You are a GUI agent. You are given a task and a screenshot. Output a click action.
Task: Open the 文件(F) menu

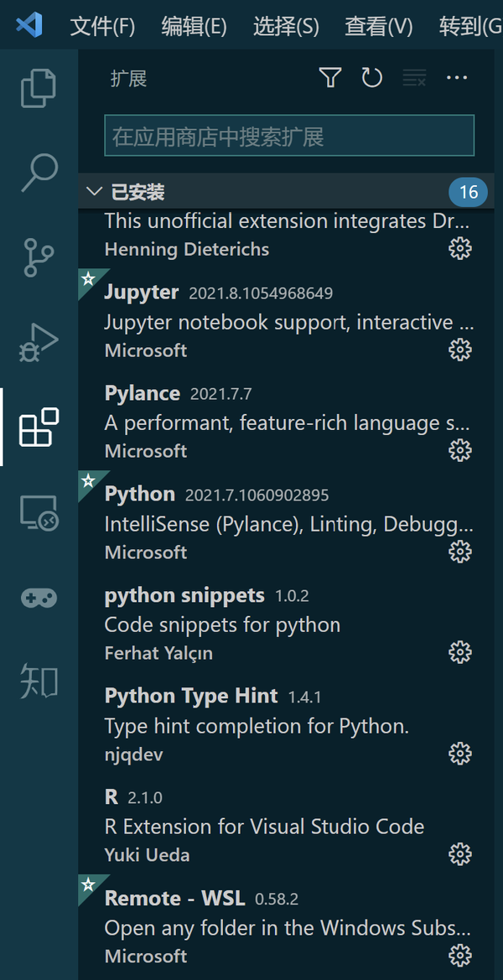tap(102, 26)
